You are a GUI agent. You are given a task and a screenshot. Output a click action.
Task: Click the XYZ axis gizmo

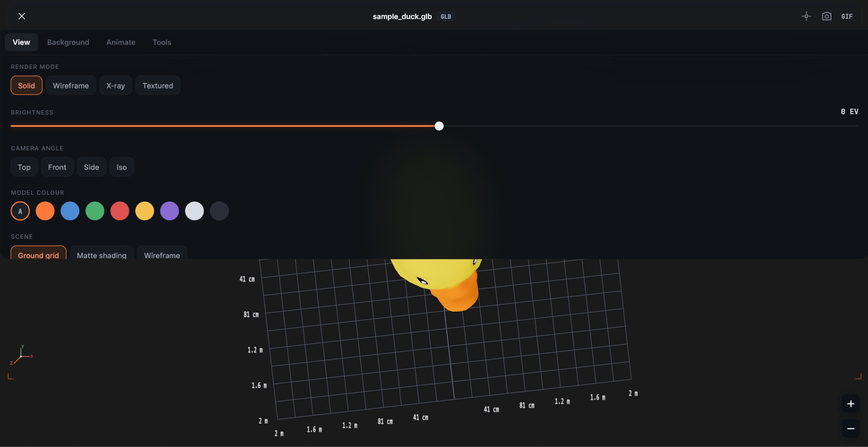[x=21, y=355]
